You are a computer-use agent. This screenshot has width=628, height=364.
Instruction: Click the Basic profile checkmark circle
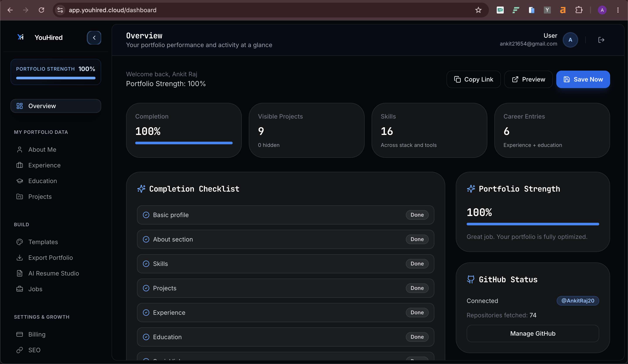point(146,215)
